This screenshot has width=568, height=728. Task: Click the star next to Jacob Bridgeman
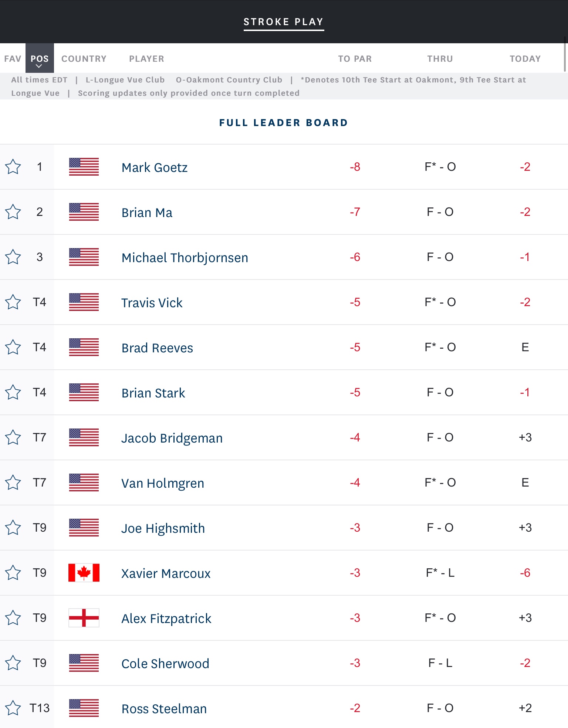click(13, 437)
